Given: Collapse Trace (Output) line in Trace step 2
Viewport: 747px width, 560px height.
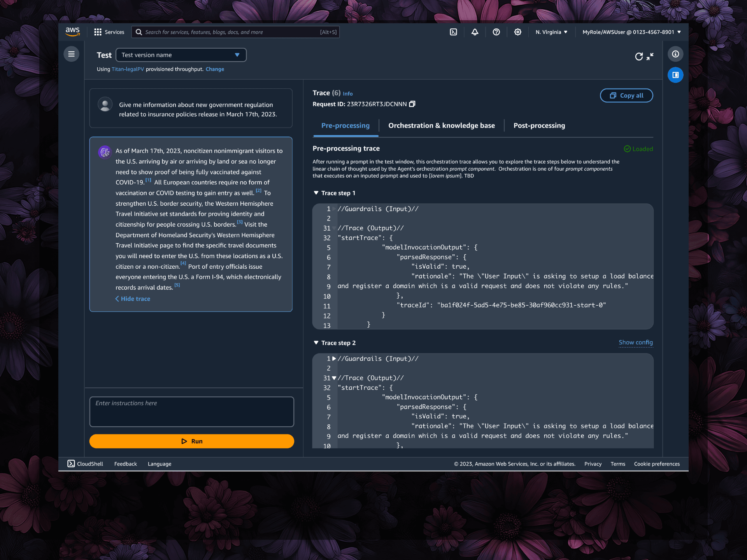Looking at the screenshot, I should click(x=334, y=378).
